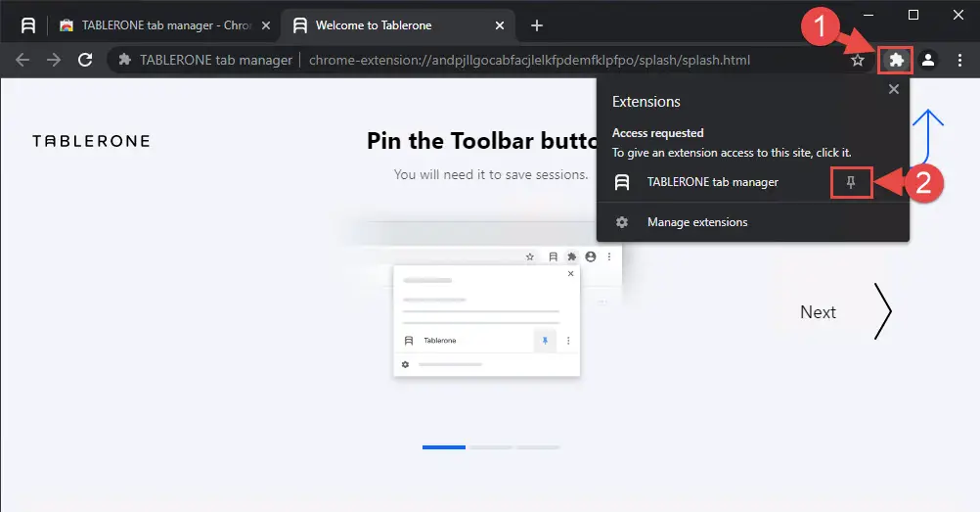Screen dimensions: 980x512
Task: Click the right chevron arrow beside Next
Action: tap(882, 311)
